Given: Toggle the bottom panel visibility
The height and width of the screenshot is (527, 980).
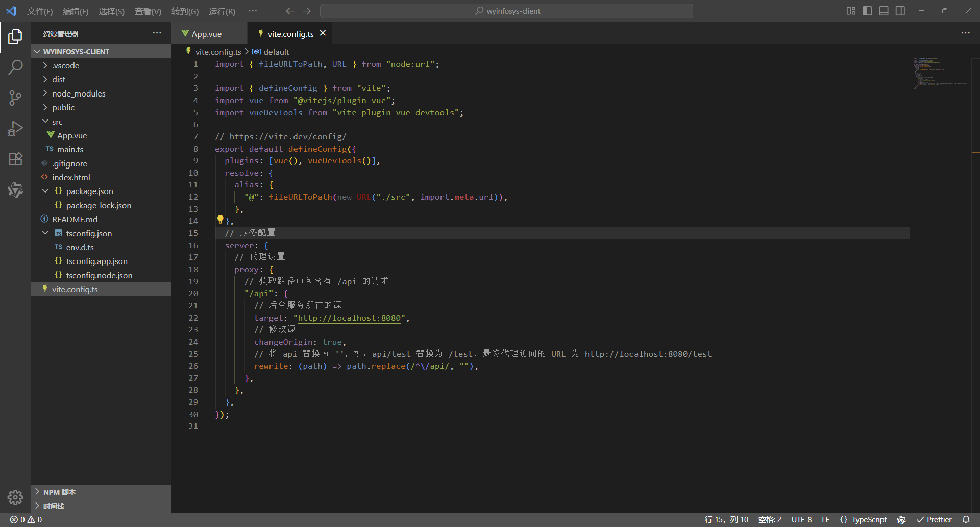Looking at the screenshot, I should tap(884, 10).
